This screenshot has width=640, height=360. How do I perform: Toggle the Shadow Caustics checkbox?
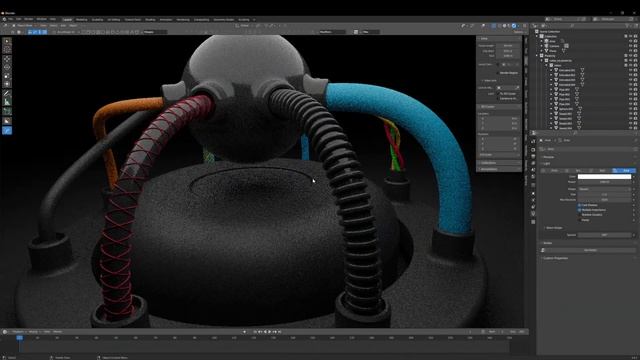(580, 215)
